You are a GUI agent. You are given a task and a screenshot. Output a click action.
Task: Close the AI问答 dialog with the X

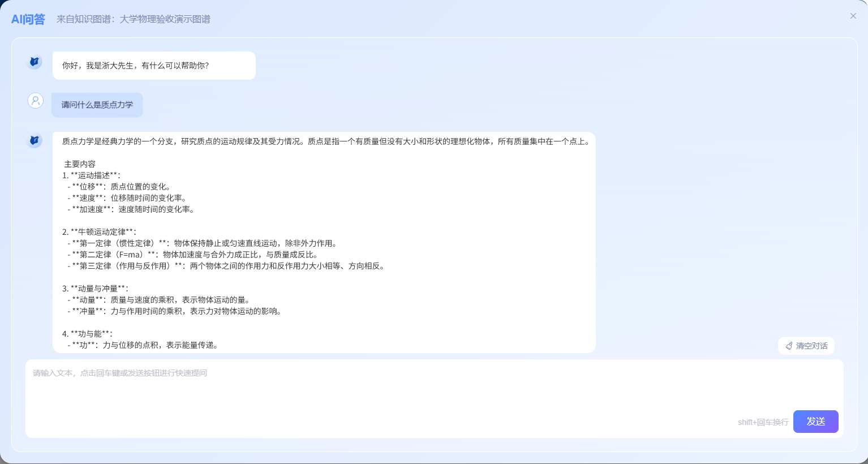pos(853,16)
